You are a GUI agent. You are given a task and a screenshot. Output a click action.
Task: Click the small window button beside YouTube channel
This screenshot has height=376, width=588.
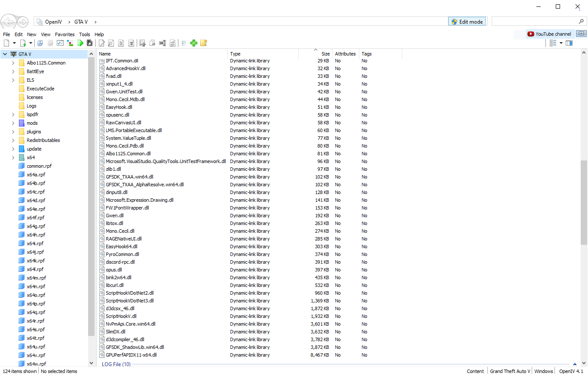click(x=581, y=34)
